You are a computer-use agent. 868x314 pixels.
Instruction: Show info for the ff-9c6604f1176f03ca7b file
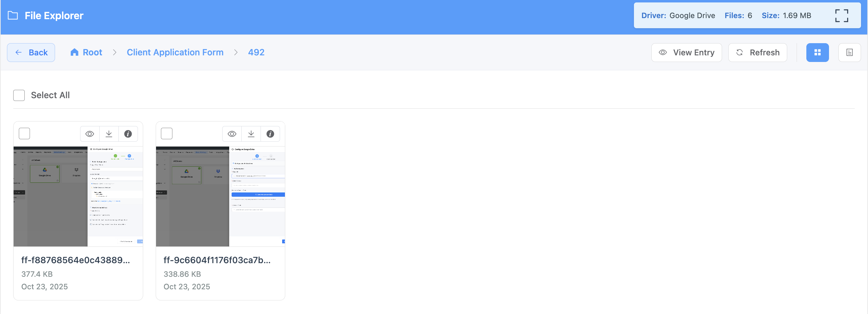[270, 134]
